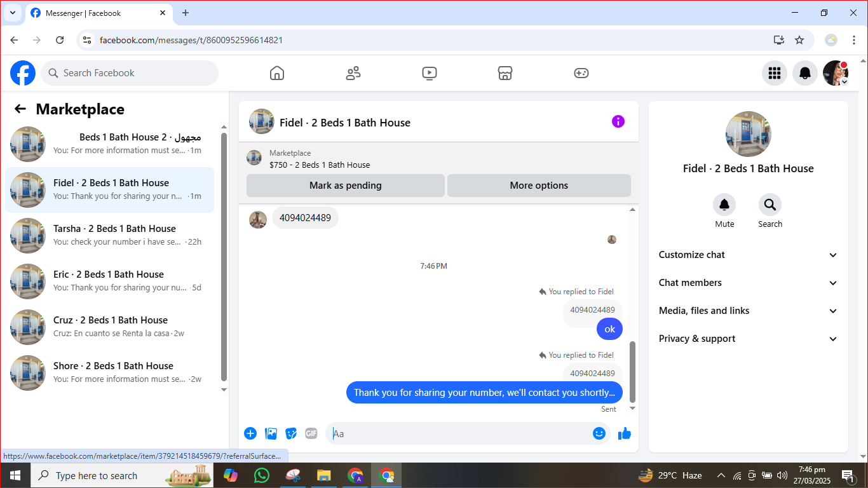Reload the page in browser

coord(60,40)
